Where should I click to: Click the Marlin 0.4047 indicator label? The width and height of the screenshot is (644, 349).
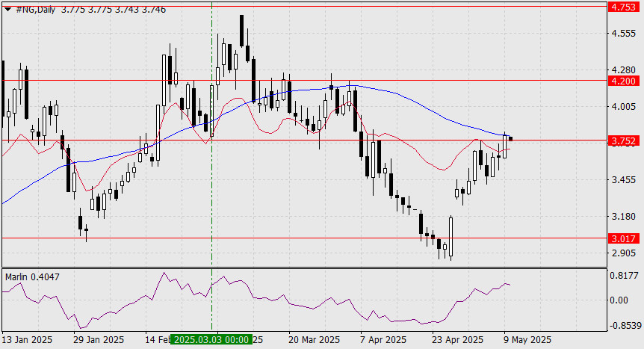[32, 277]
